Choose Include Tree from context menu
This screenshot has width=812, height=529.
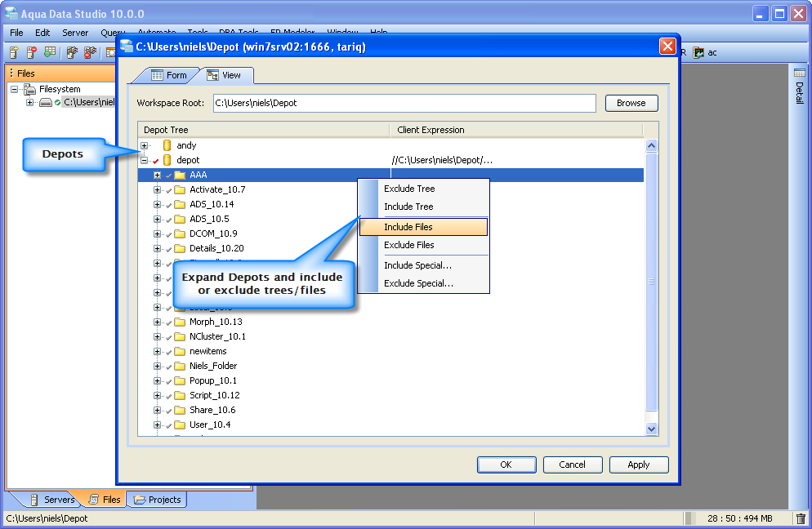pos(424,207)
